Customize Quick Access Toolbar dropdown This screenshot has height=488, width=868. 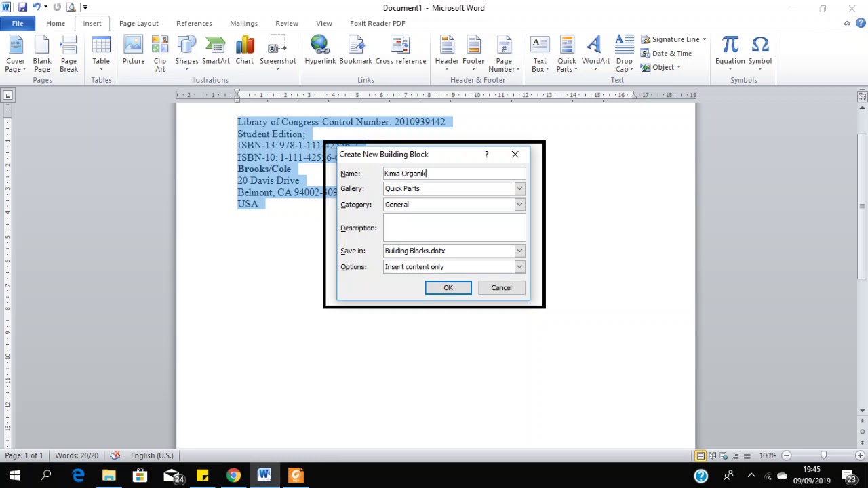[x=85, y=7]
